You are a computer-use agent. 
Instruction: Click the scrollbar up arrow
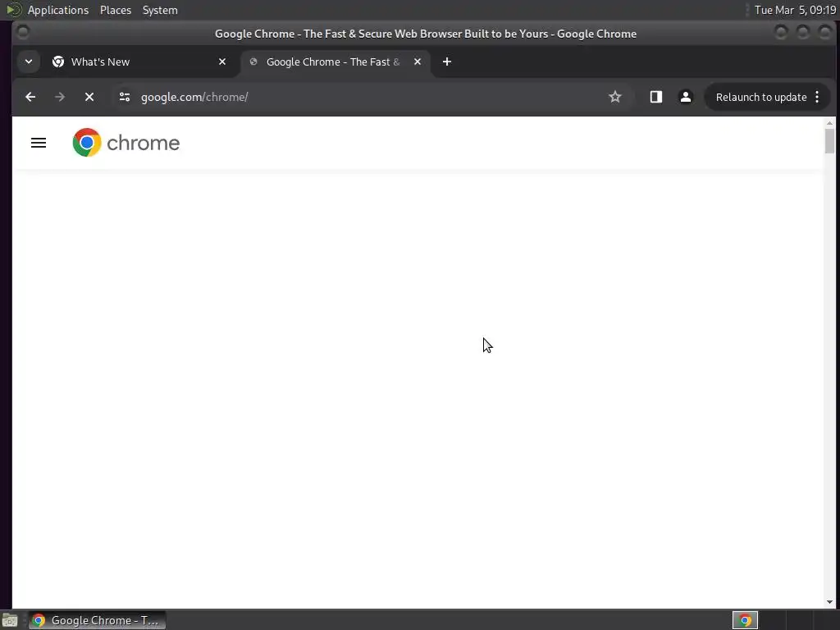click(x=829, y=123)
